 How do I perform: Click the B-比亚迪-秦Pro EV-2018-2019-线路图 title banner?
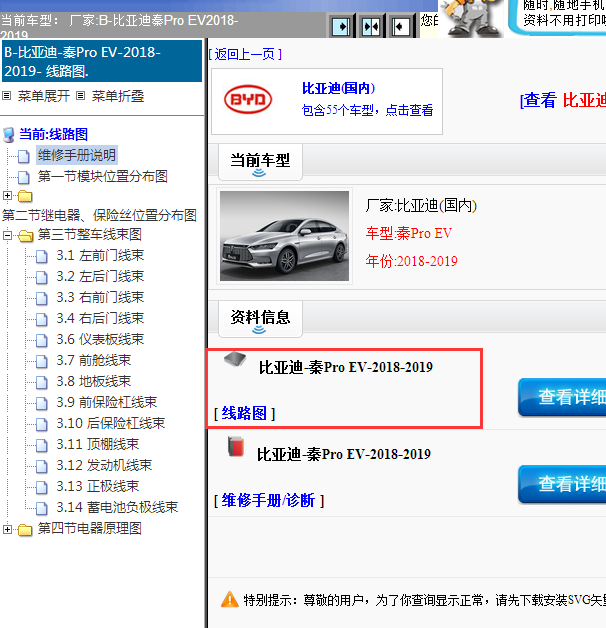pos(102,61)
